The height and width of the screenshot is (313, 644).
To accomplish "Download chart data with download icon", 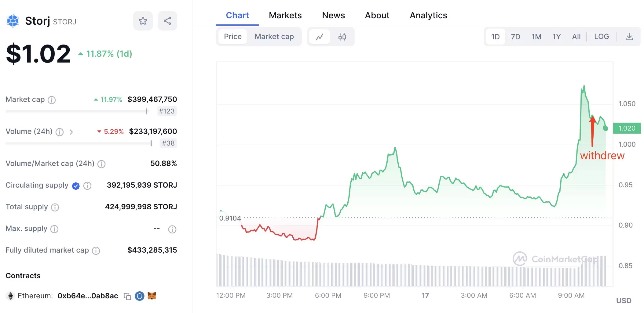I will pyautogui.click(x=629, y=37).
